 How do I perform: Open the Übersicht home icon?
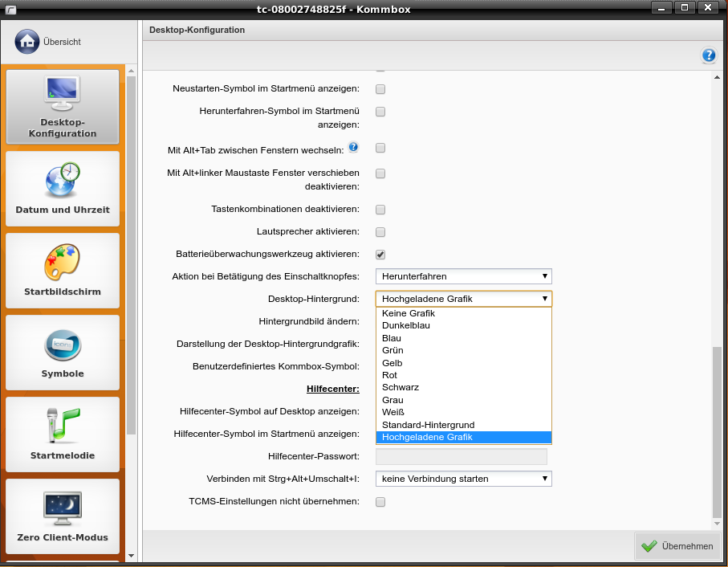(27, 41)
